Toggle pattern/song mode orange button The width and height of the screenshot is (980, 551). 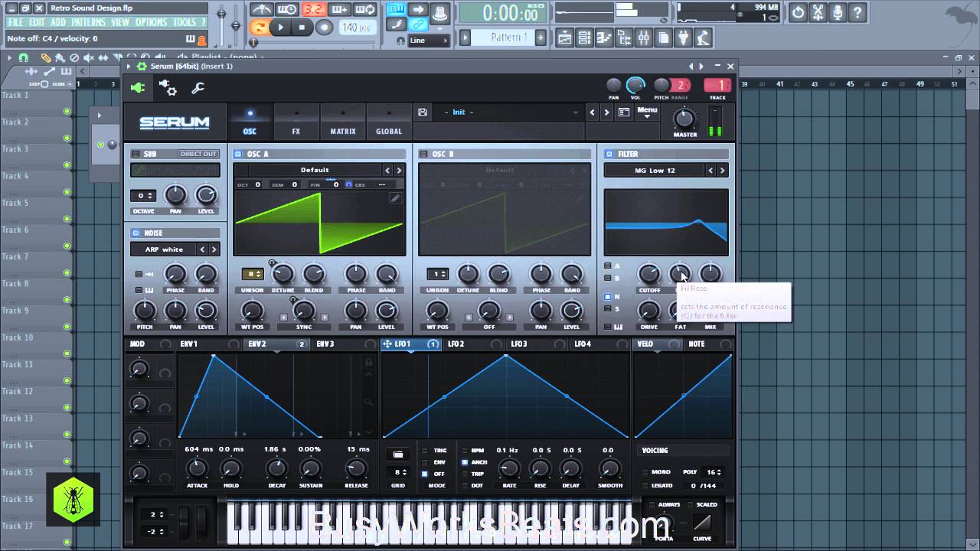coord(260,28)
